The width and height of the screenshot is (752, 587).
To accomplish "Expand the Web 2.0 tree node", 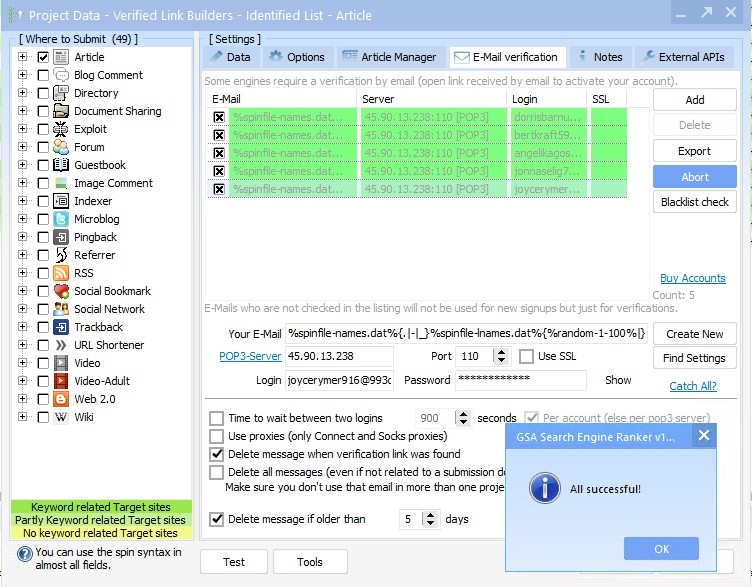I will [22, 399].
